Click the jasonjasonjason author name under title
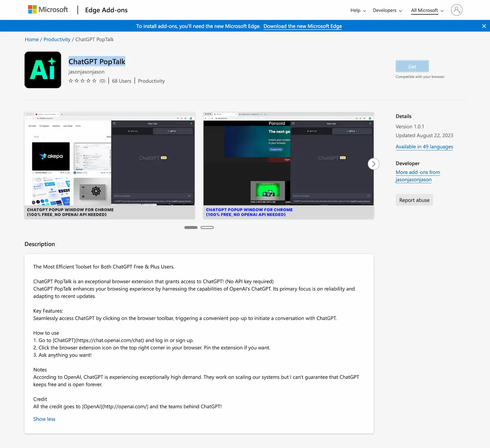 tap(86, 72)
